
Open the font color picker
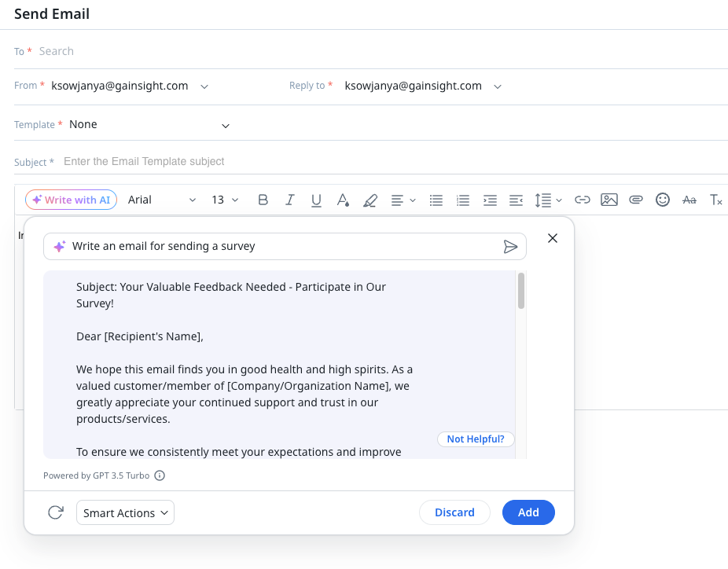[343, 200]
